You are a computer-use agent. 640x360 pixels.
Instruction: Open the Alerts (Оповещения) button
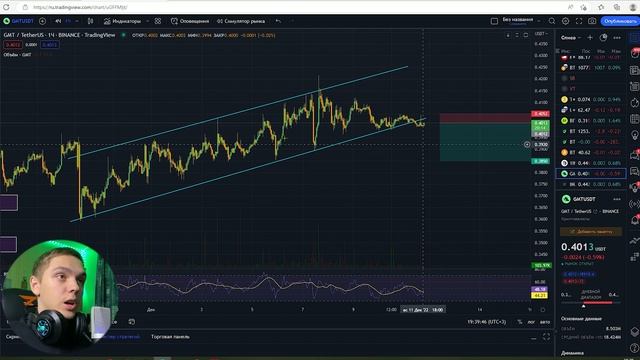190,21
